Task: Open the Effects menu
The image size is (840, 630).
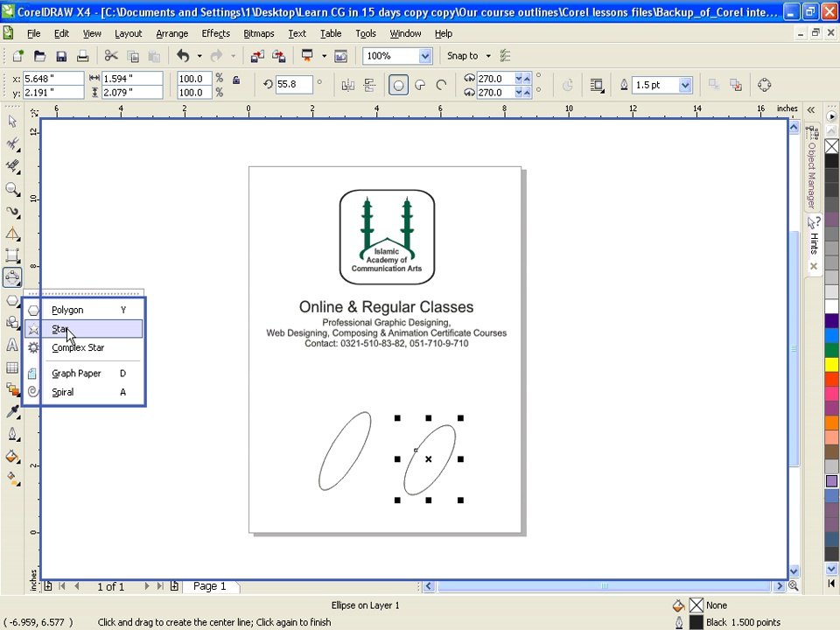Action: coord(216,33)
